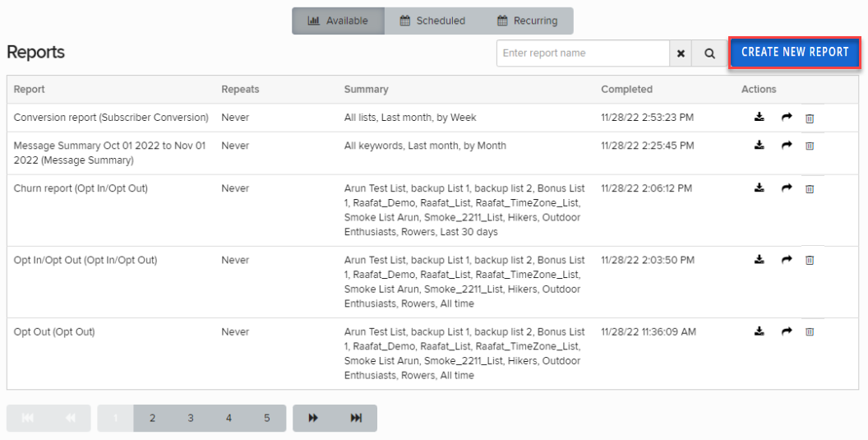Click Never in the Conversion report row
Image resolution: width=868 pixels, height=440 pixels.
pyautogui.click(x=235, y=118)
